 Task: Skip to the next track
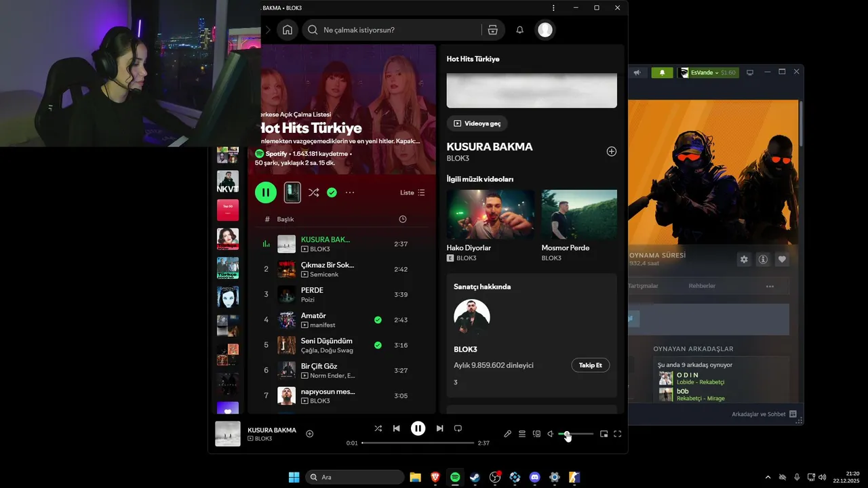pyautogui.click(x=439, y=428)
